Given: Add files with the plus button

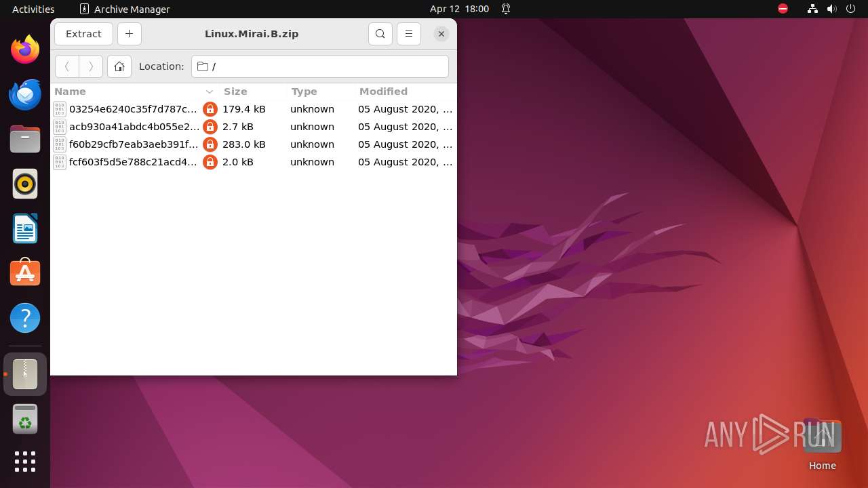Looking at the screenshot, I should click(x=130, y=34).
